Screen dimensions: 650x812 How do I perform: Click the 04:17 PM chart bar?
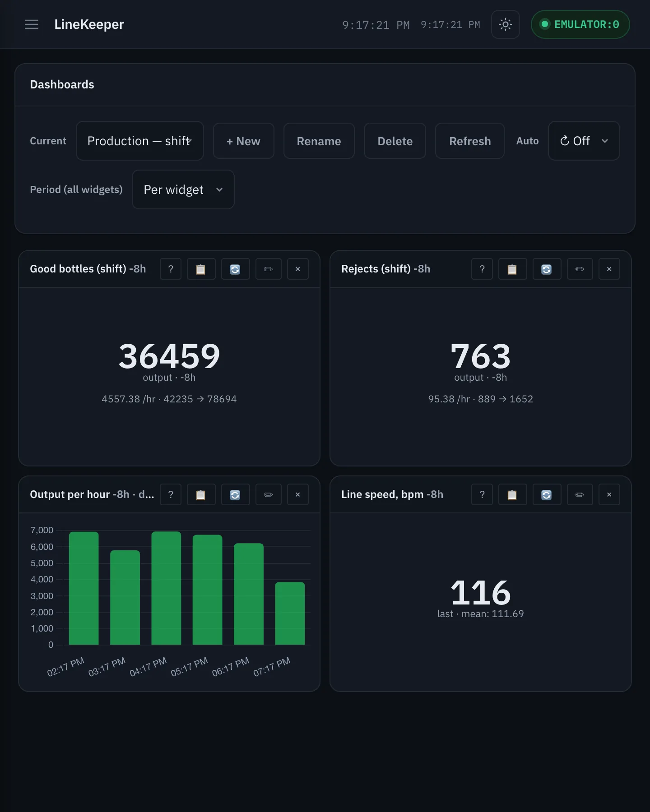[x=166, y=588]
